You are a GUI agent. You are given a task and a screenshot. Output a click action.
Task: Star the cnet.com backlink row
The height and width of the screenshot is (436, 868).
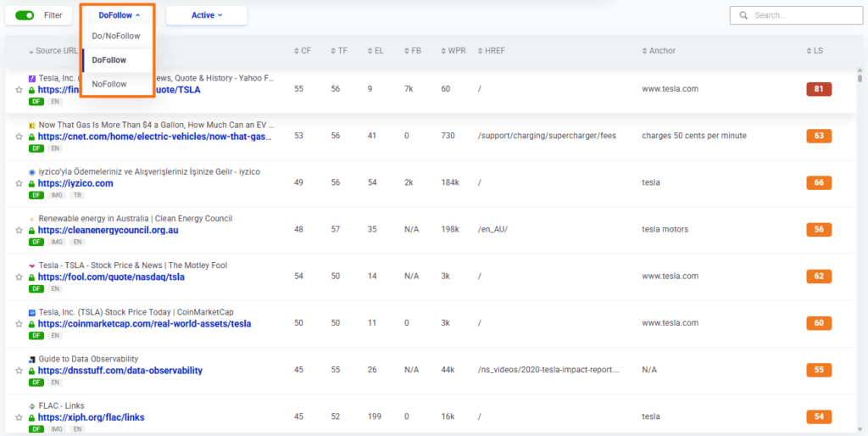(x=19, y=137)
